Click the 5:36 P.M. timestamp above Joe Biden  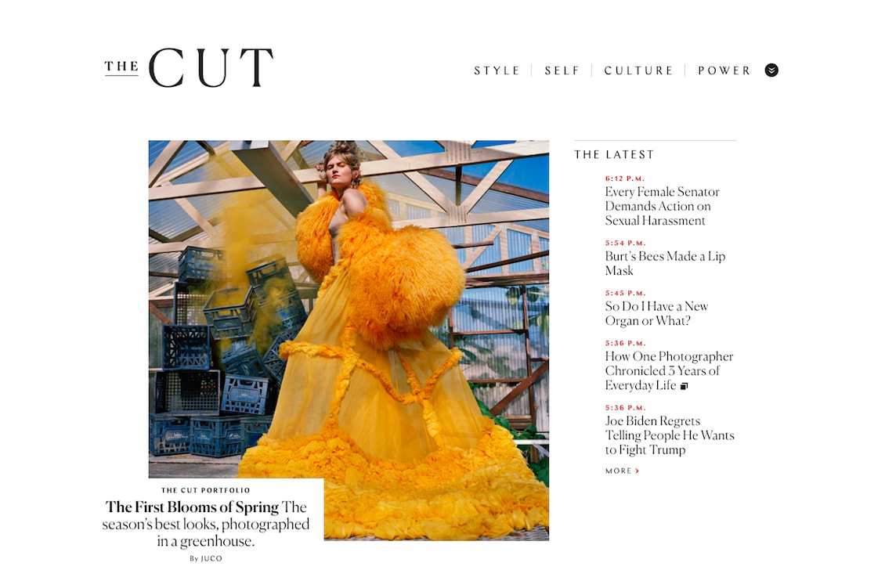click(x=625, y=408)
